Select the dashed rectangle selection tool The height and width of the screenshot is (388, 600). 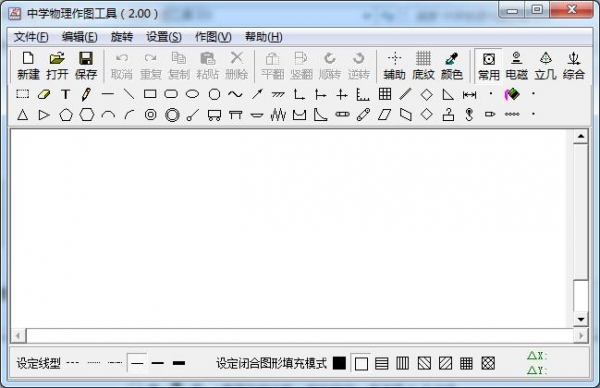pyautogui.click(x=23, y=94)
